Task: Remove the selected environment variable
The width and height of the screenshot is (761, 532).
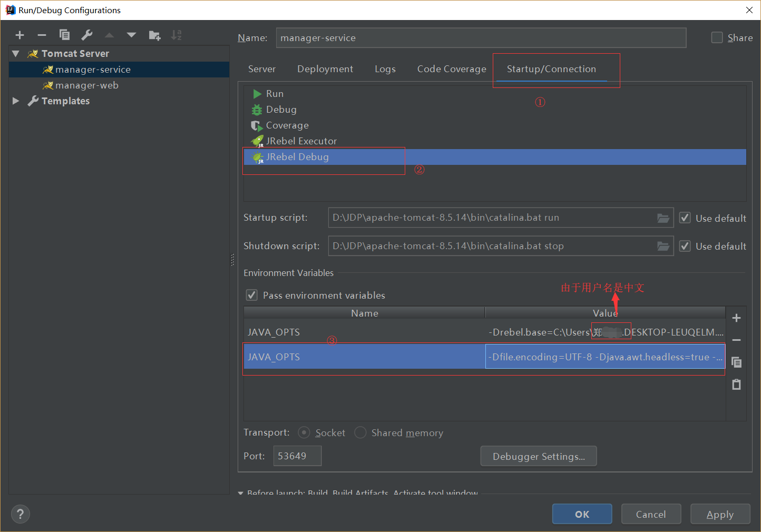Action: (737, 340)
